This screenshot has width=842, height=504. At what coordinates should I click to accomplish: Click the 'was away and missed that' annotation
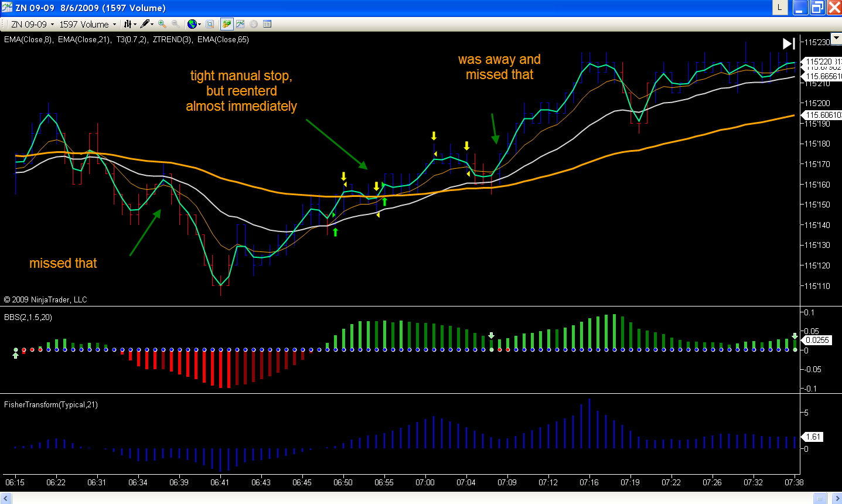pyautogui.click(x=499, y=67)
